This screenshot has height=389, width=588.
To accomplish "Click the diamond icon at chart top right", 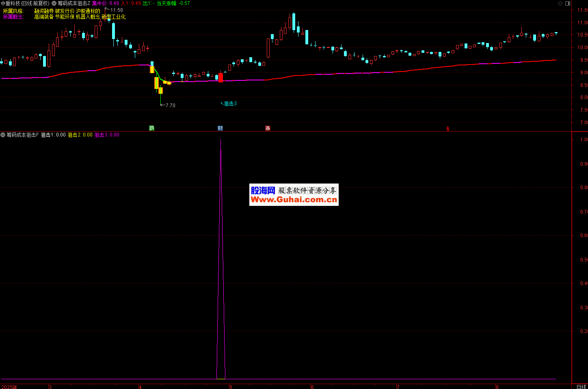I will (x=560, y=3).
